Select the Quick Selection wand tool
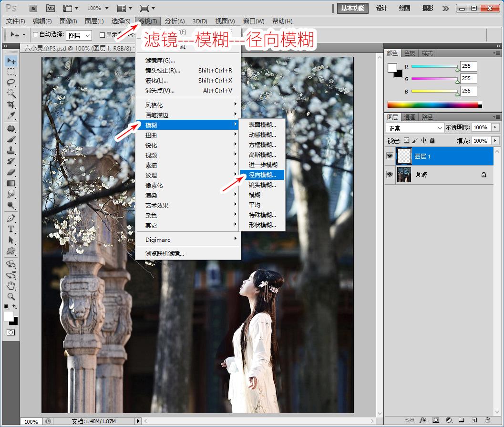This screenshot has width=504, height=427. 11,93
